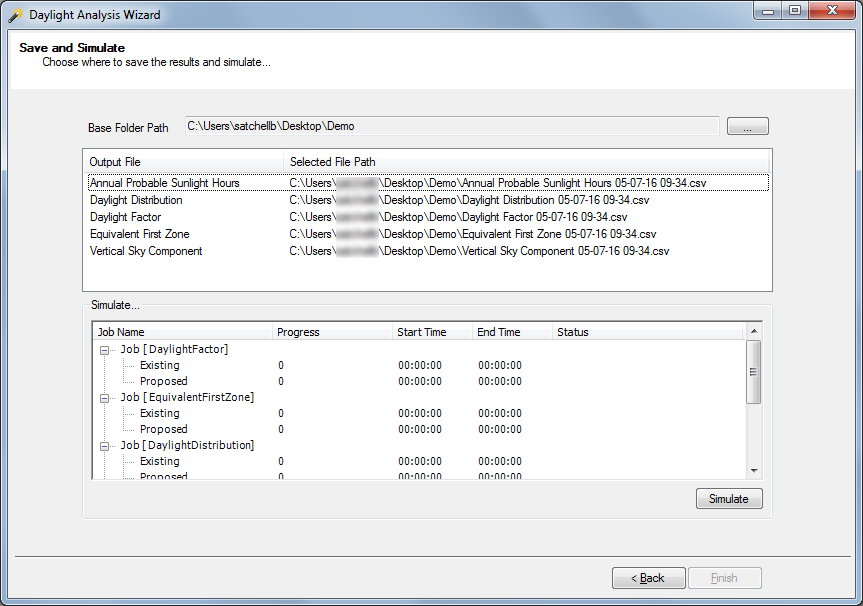
Task: Select the Equivalent First Zone output file
Action: tap(139, 234)
